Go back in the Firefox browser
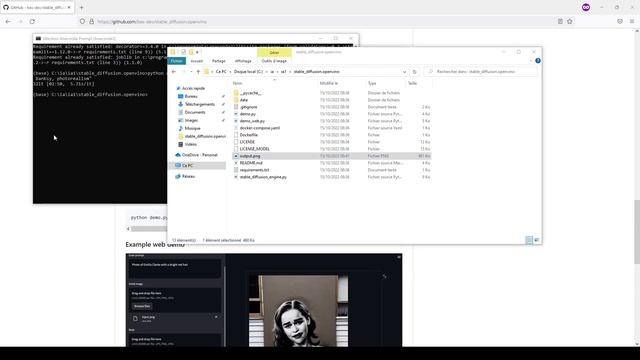The height and width of the screenshot is (360, 640). coord(8,22)
